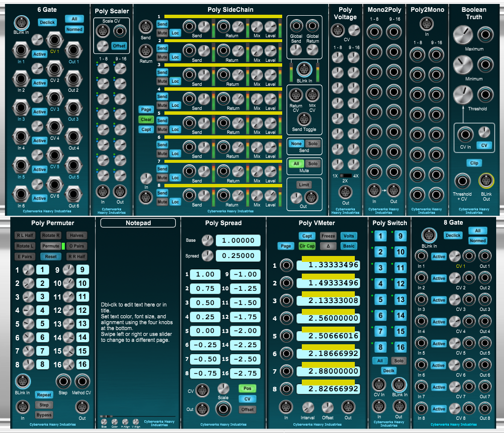504x433 pixels.
Task: Click the Clear button on Poly SideChain
Action: [x=146, y=120]
